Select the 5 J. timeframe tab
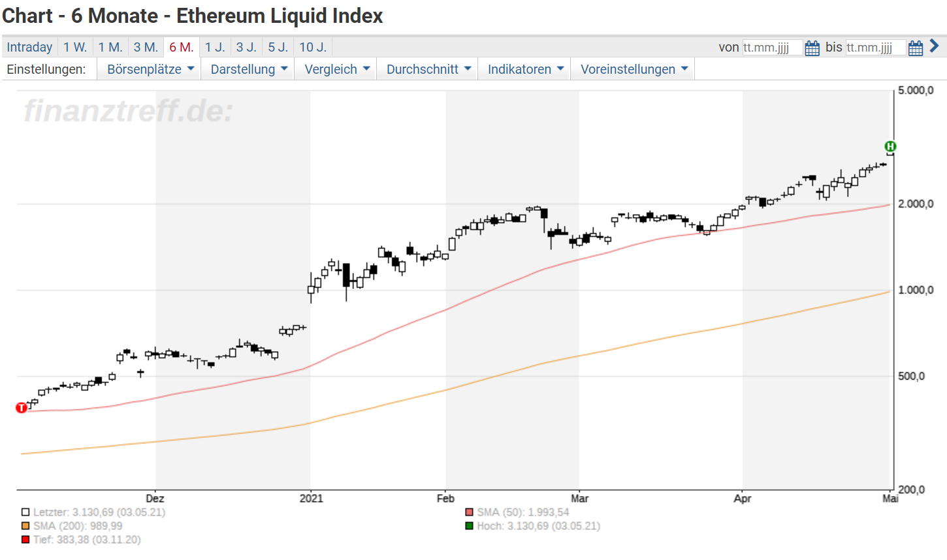The image size is (947, 560). point(278,47)
